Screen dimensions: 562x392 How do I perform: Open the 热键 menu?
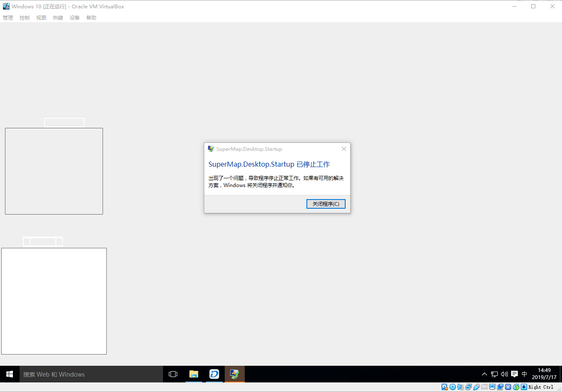pos(58,18)
